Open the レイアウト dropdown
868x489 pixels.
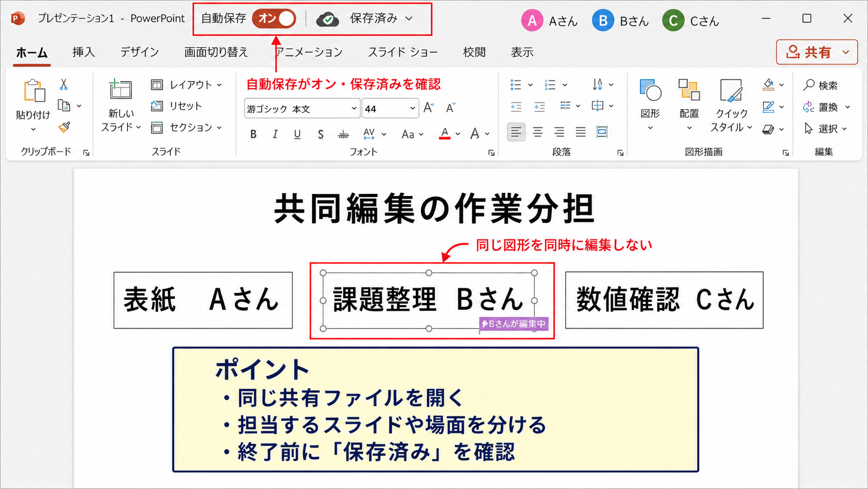[x=186, y=85]
